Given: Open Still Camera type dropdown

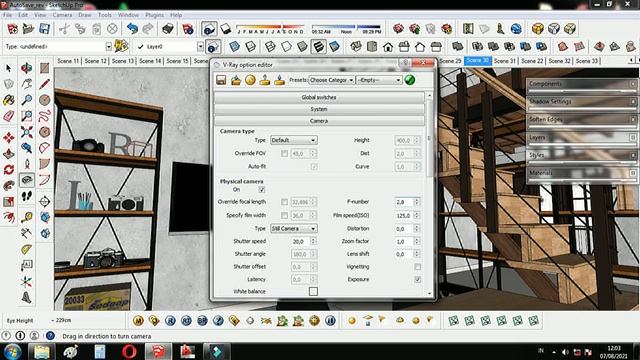Looking at the screenshot, I should pos(293,229).
